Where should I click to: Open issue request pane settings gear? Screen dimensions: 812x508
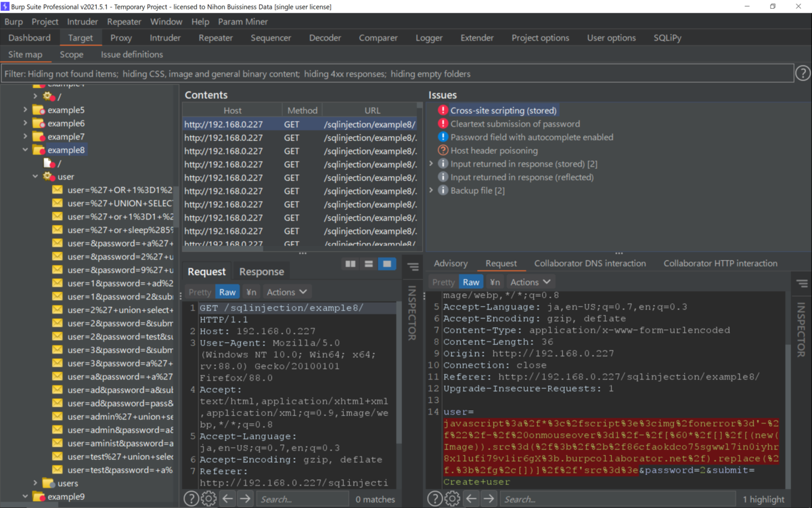click(452, 499)
